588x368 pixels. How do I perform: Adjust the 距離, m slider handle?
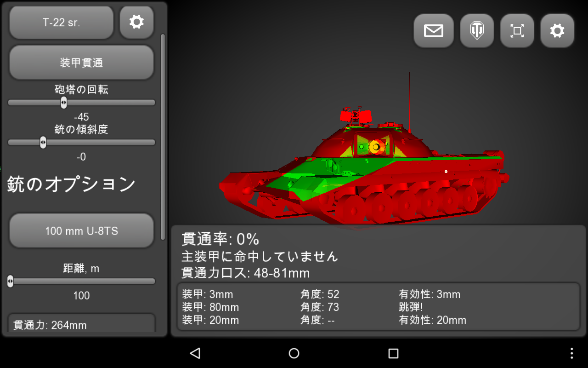(10, 281)
